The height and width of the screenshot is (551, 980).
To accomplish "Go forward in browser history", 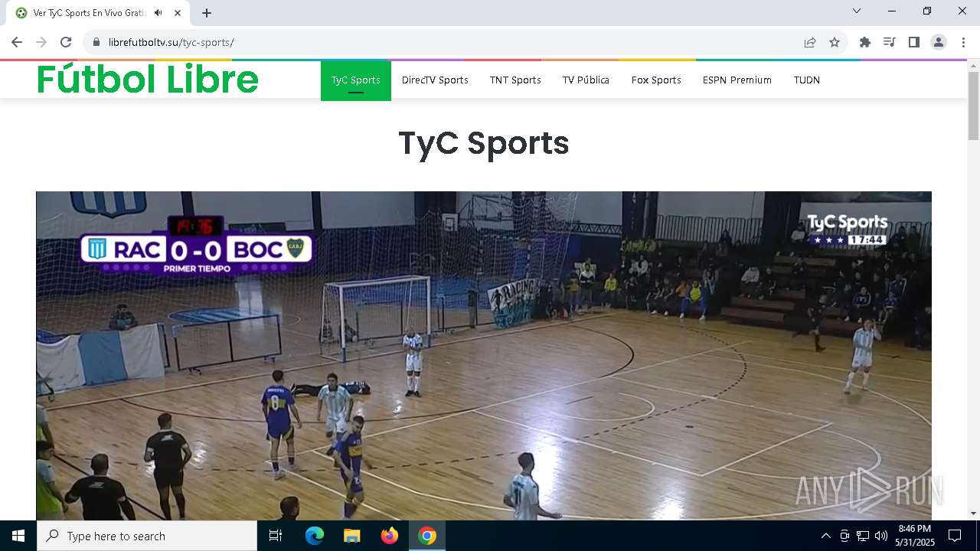I will [x=41, y=42].
